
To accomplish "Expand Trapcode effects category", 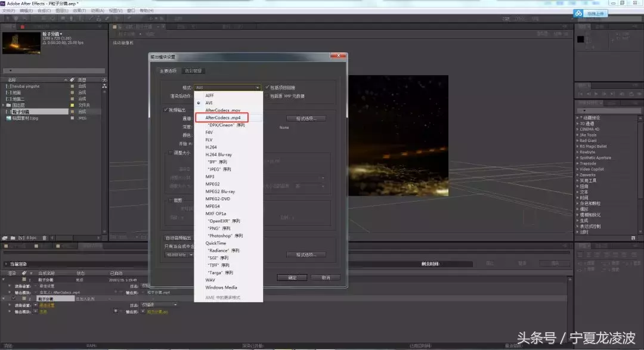I will click(x=577, y=163).
